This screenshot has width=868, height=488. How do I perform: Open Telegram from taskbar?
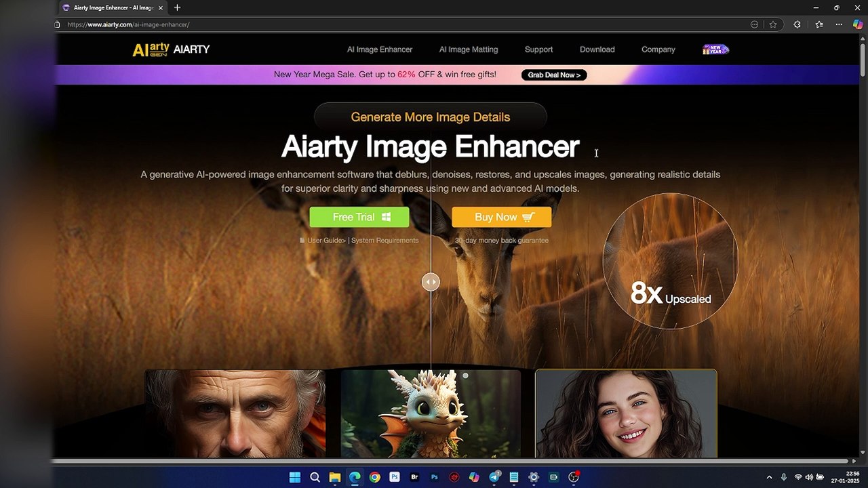point(494,477)
